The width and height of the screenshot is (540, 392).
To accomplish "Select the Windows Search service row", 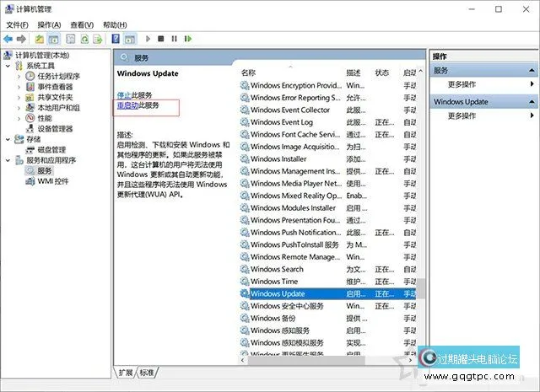I will click(x=328, y=269).
